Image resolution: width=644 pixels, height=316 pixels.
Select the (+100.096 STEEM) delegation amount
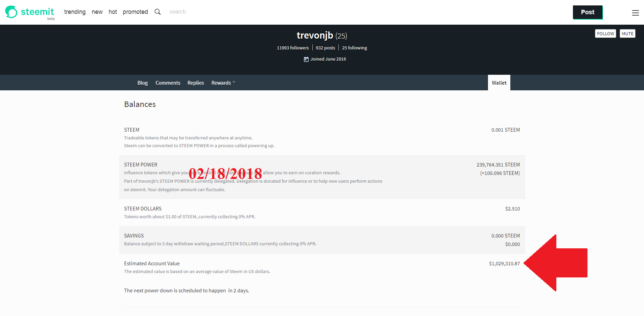[500, 173]
